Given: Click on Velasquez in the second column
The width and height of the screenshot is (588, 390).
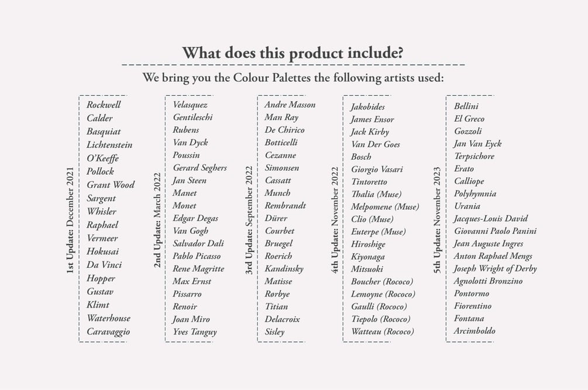Looking at the screenshot, I should click(x=190, y=105).
